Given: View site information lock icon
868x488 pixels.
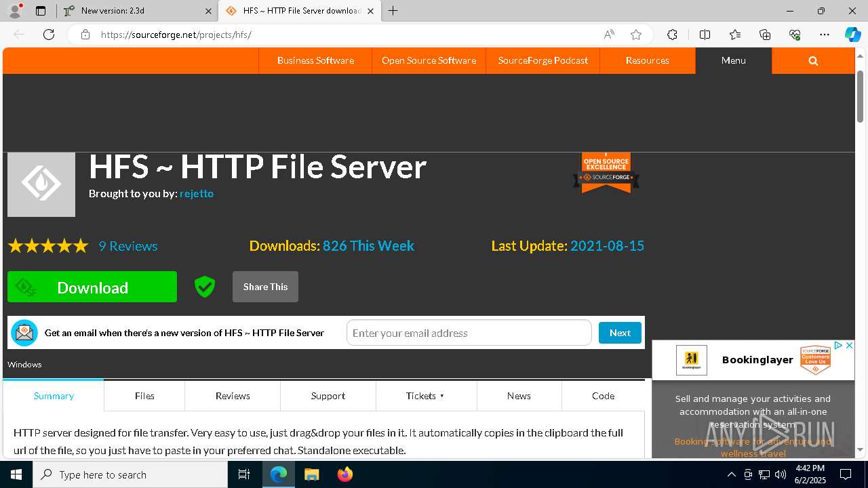Looking at the screenshot, I should click(85, 35).
